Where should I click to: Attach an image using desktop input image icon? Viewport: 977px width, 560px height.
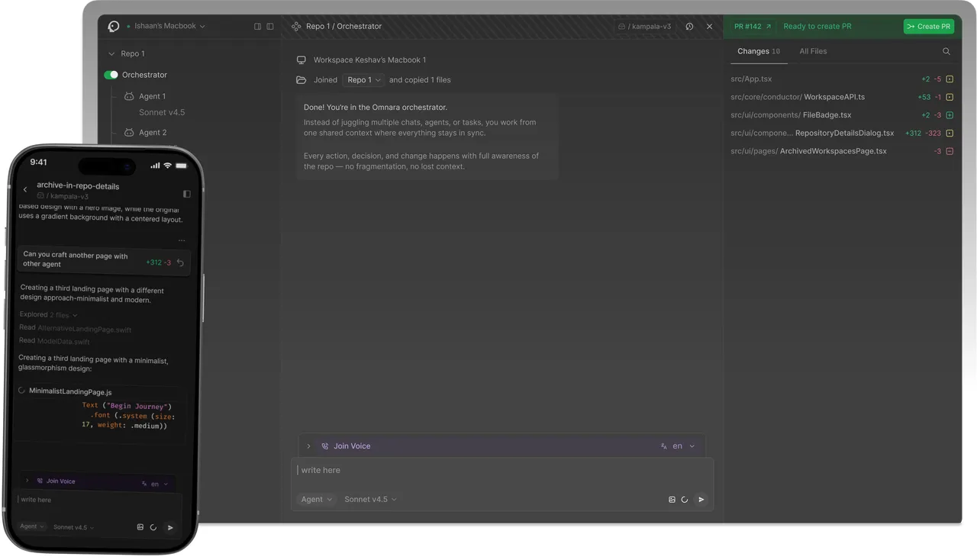[672, 500]
